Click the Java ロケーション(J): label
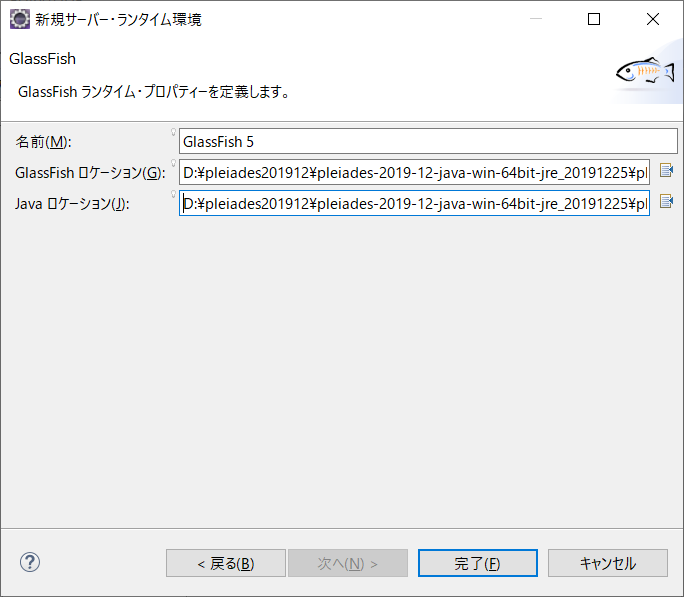This screenshot has width=684, height=597. [72, 204]
